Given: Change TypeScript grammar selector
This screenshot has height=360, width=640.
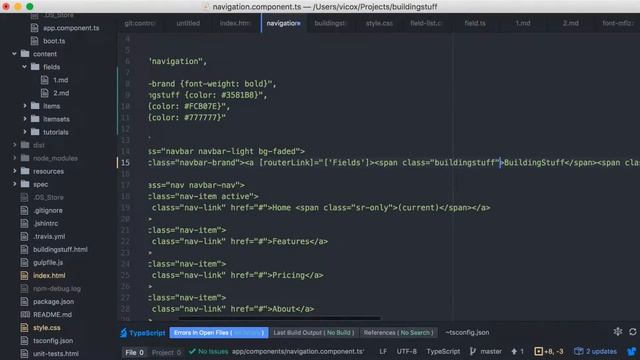Looking at the screenshot, I should point(443,351).
